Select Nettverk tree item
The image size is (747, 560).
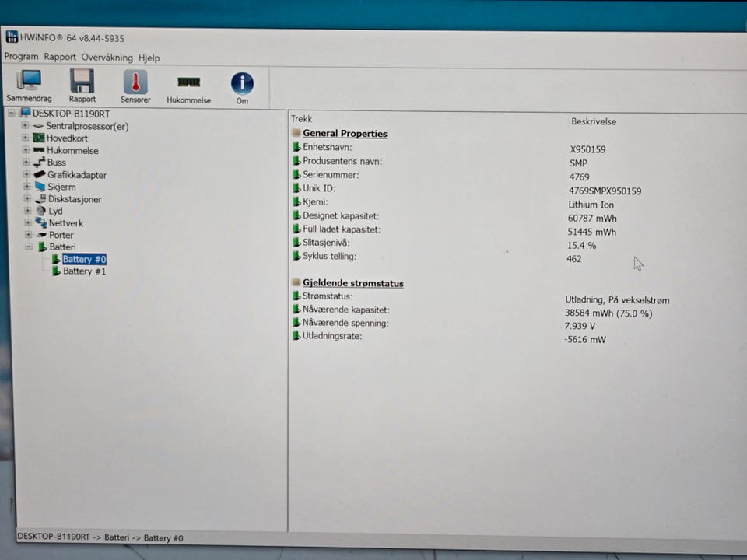click(x=65, y=223)
